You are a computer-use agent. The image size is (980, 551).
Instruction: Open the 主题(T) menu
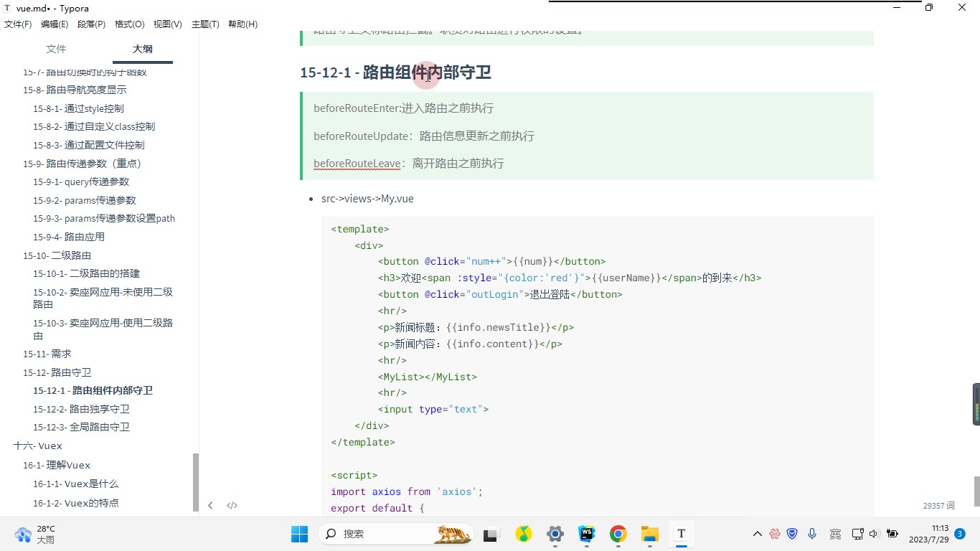coord(205,24)
